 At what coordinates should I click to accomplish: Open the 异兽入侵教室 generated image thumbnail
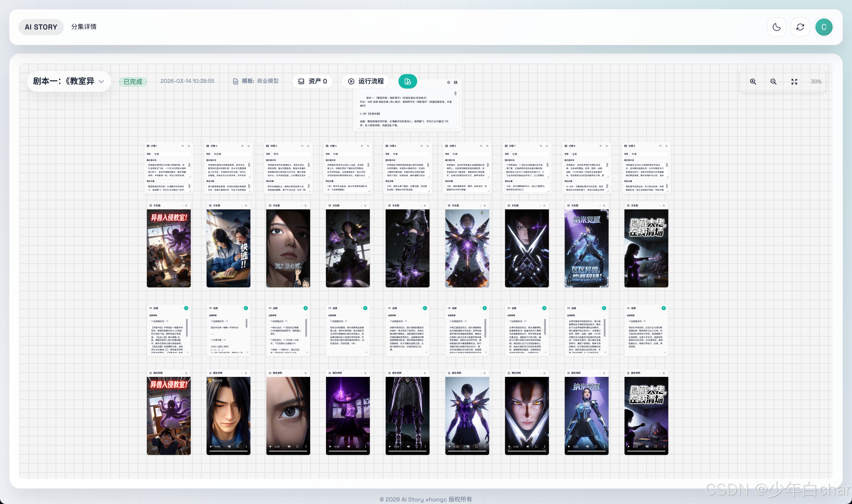(169, 248)
